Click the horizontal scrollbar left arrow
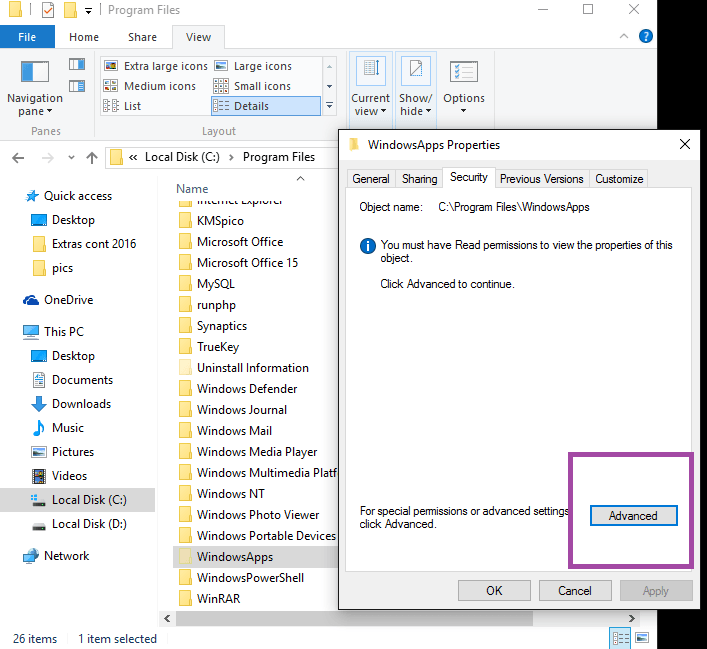 pyautogui.click(x=167, y=618)
